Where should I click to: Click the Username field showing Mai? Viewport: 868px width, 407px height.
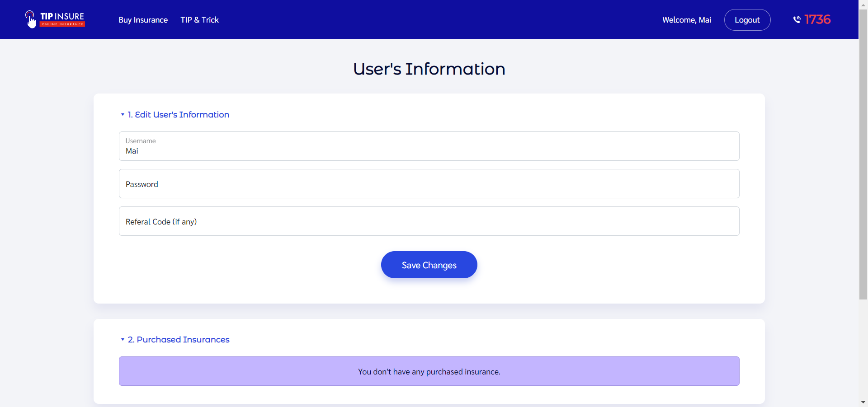[x=429, y=151]
